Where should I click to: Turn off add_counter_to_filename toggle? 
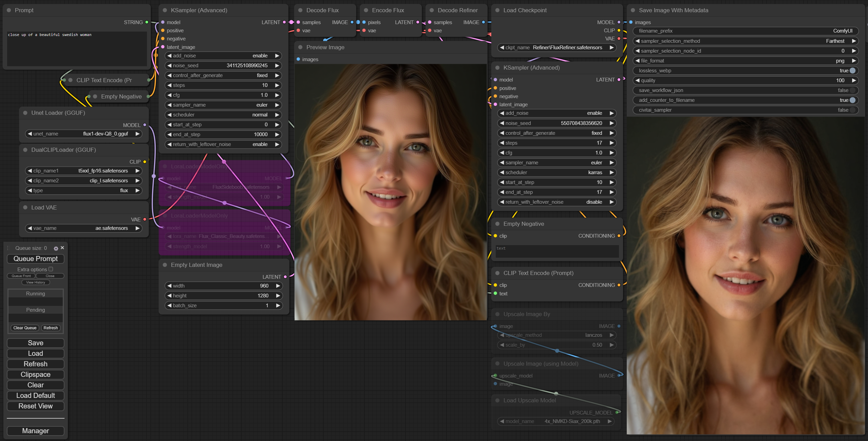[852, 100]
